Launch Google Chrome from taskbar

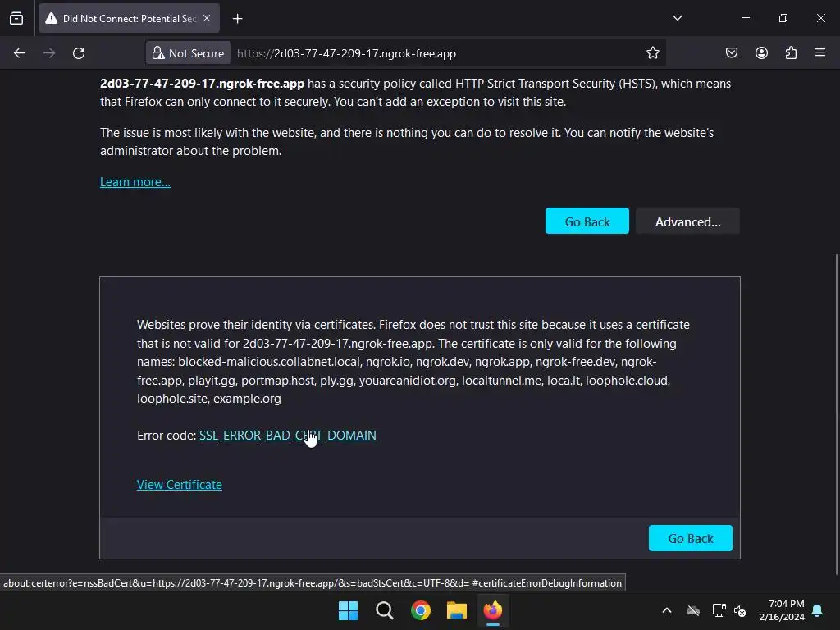pos(421,610)
